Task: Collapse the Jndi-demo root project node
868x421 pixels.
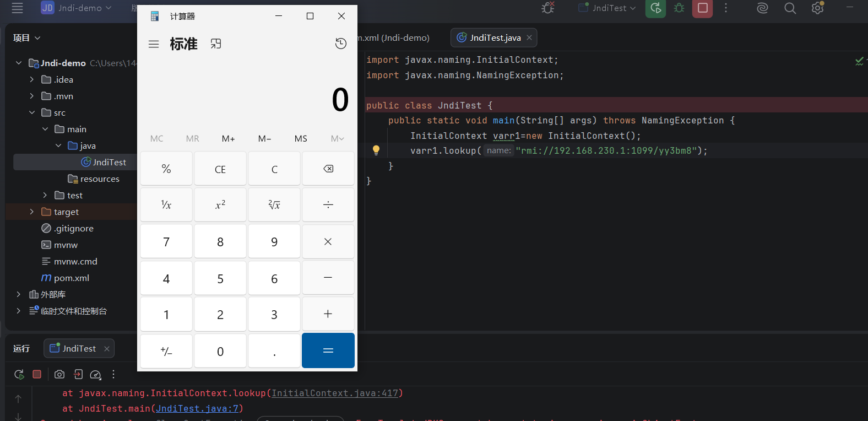Action: pyautogui.click(x=19, y=63)
